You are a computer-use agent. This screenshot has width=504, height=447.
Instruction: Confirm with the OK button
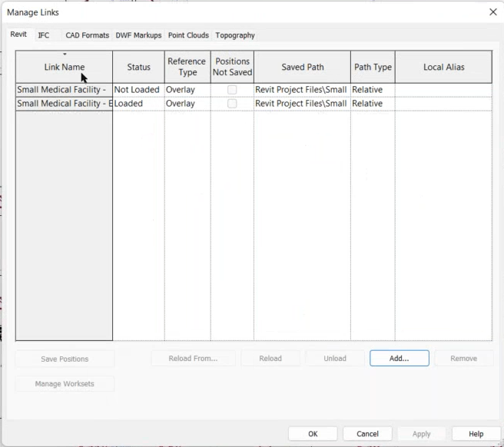click(313, 434)
